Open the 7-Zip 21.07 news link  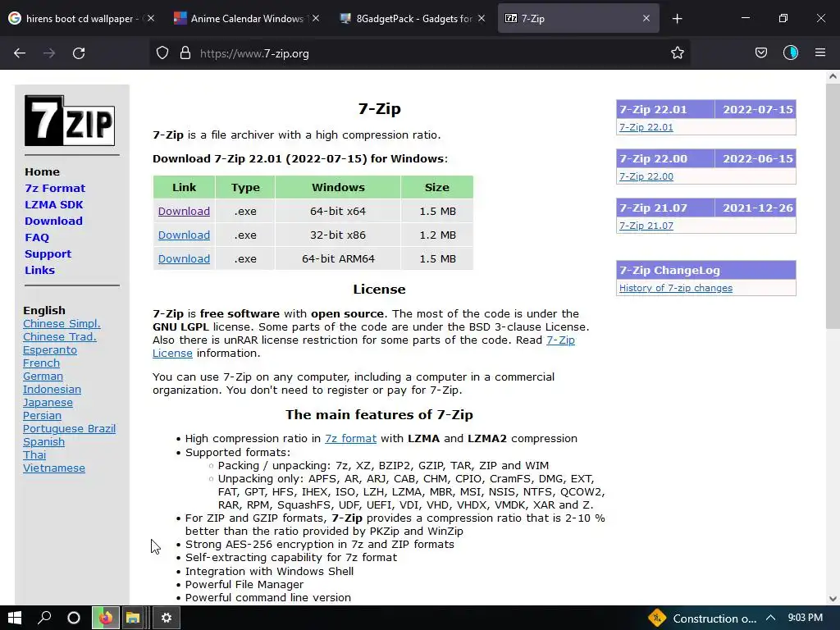[646, 226]
